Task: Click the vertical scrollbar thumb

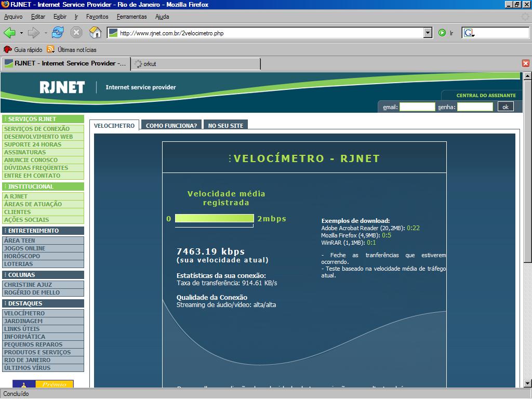Action: [x=527, y=170]
